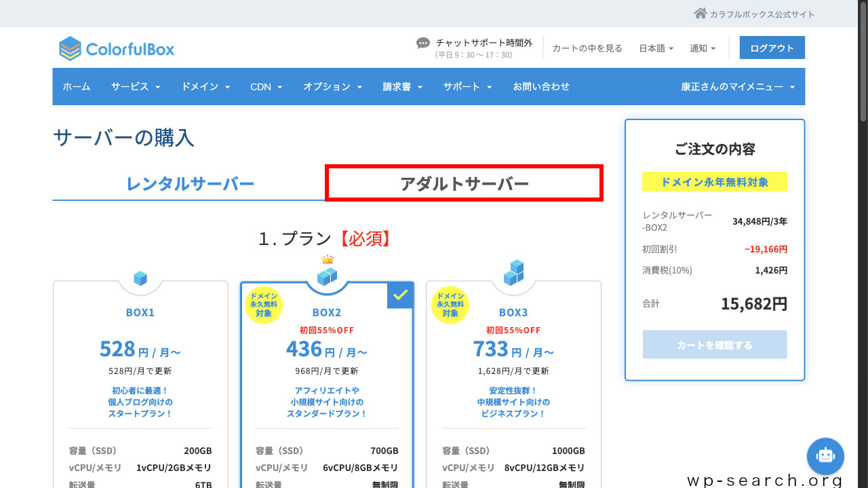Select the BOX2 plan card title

click(x=327, y=313)
